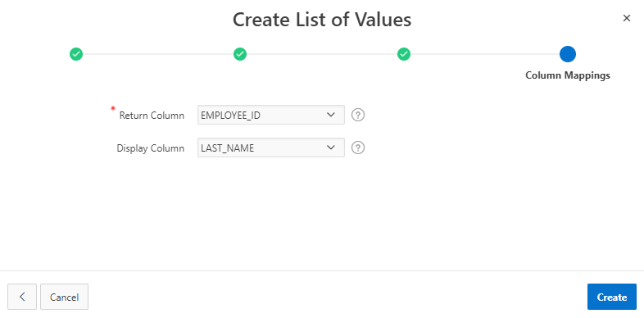The image size is (644, 318).
Task: Click the blue current step circle
Action: (568, 54)
